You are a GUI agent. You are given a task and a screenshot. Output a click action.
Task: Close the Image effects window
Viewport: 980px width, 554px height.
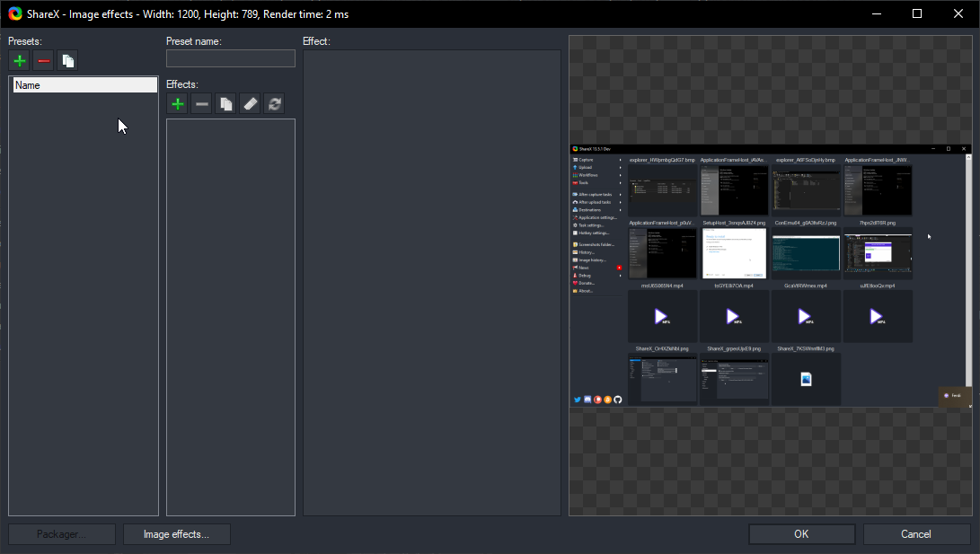click(958, 13)
